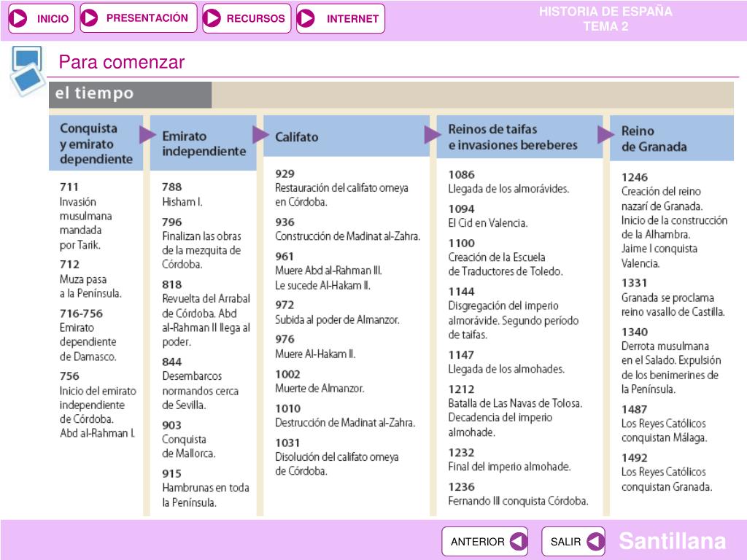Click 'Final del imperio almohade.' text

tap(509, 467)
